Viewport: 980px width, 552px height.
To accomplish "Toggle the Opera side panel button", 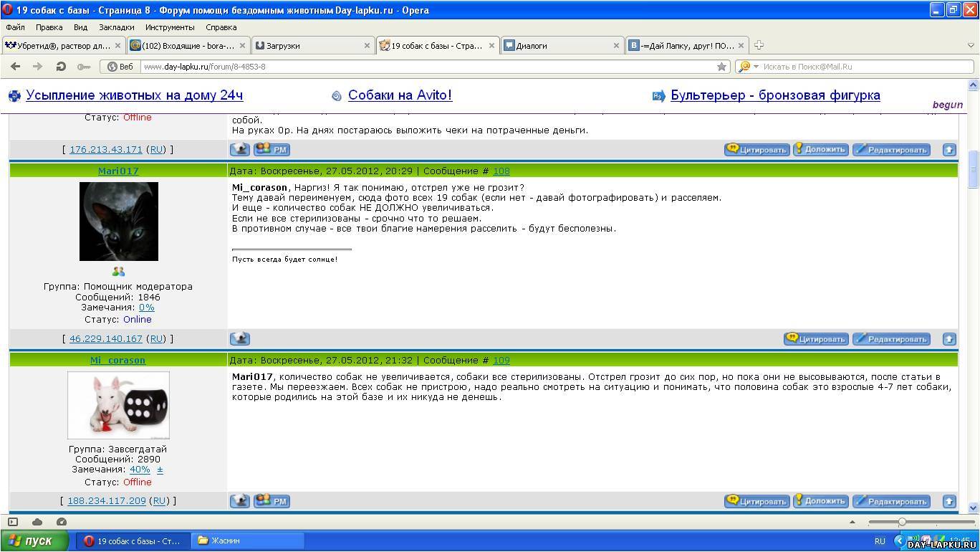I will tap(13, 522).
